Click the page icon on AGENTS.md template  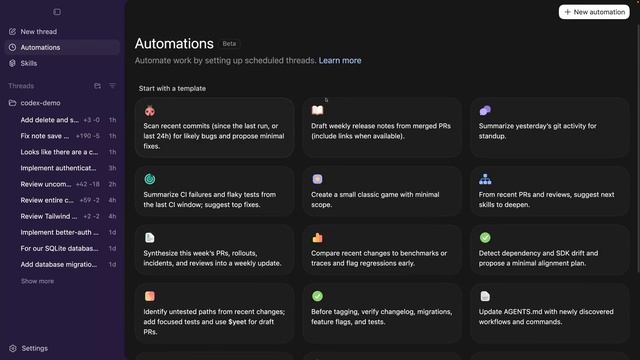point(485,296)
